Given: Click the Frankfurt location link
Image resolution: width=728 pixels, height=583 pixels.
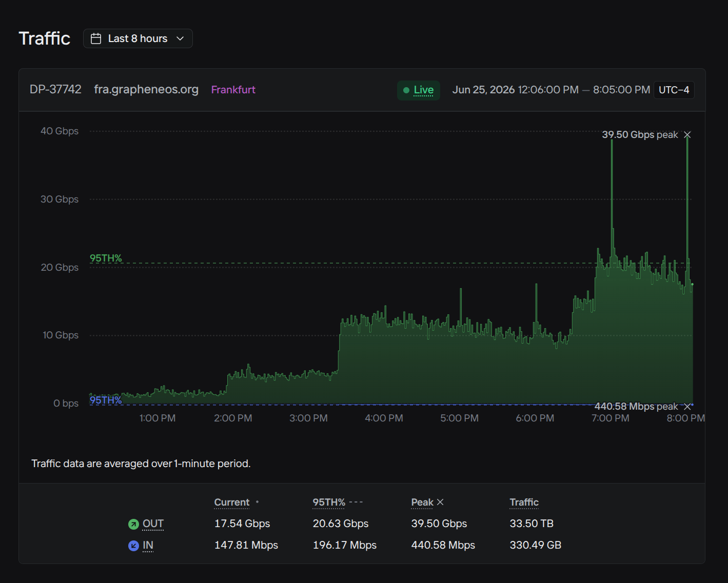Looking at the screenshot, I should pyautogui.click(x=233, y=90).
